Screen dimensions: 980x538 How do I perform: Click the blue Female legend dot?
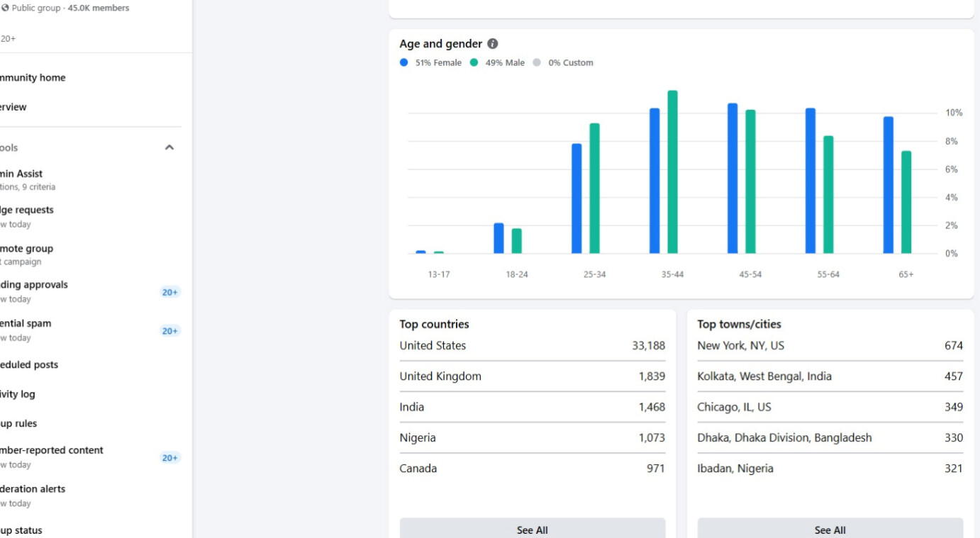404,62
